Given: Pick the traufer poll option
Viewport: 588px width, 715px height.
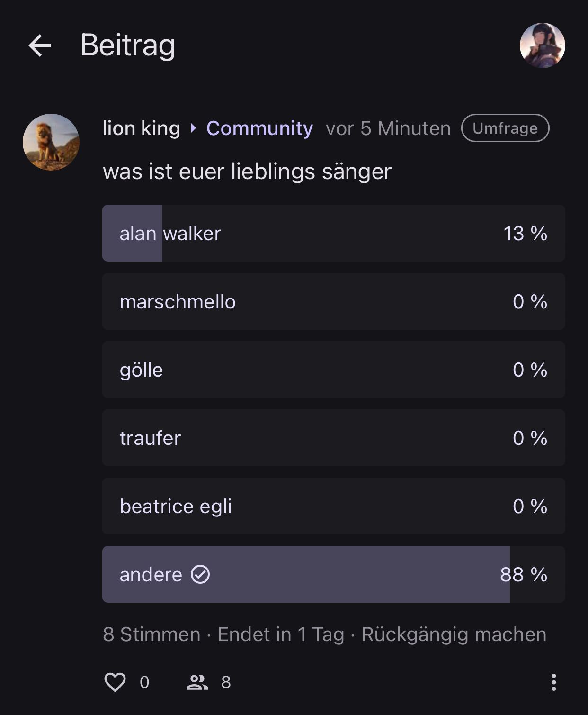Looking at the screenshot, I should [x=333, y=438].
